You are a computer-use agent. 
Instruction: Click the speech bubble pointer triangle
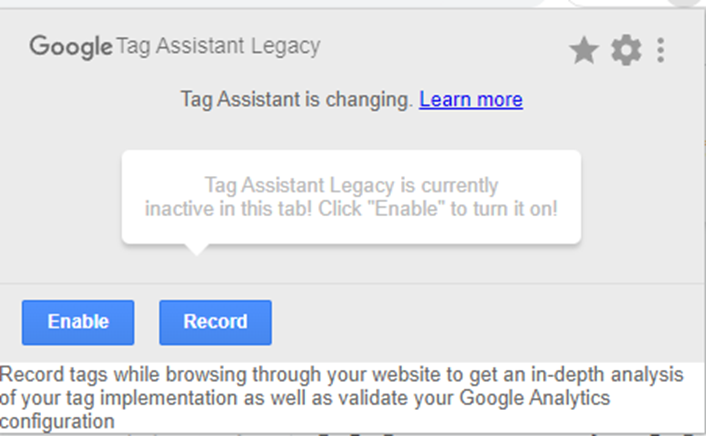(196, 250)
